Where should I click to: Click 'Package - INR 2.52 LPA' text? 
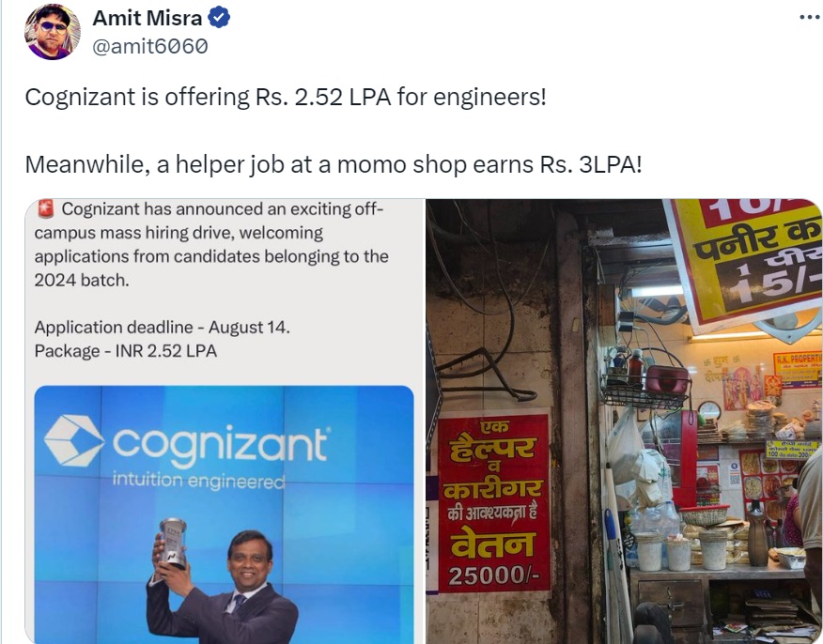click(x=126, y=351)
